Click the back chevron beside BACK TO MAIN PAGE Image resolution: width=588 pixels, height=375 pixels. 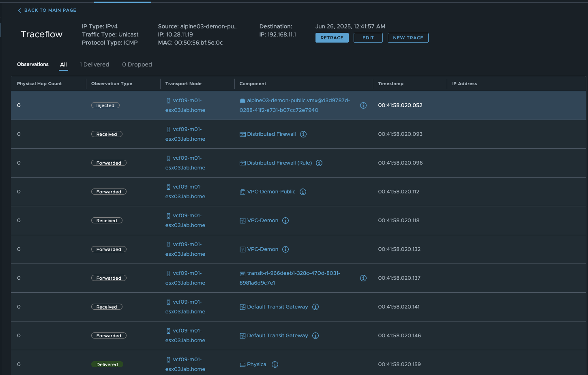click(19, 10)
